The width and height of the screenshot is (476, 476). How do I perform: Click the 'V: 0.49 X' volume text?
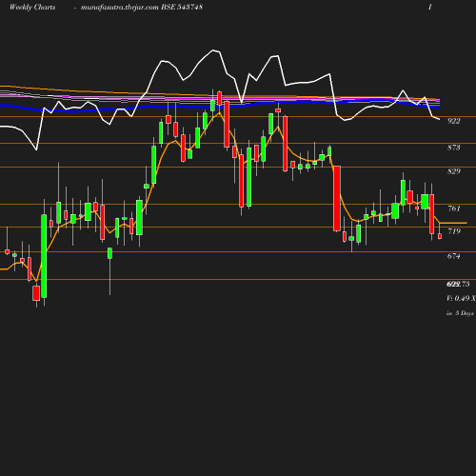click(x=461, y=298)
